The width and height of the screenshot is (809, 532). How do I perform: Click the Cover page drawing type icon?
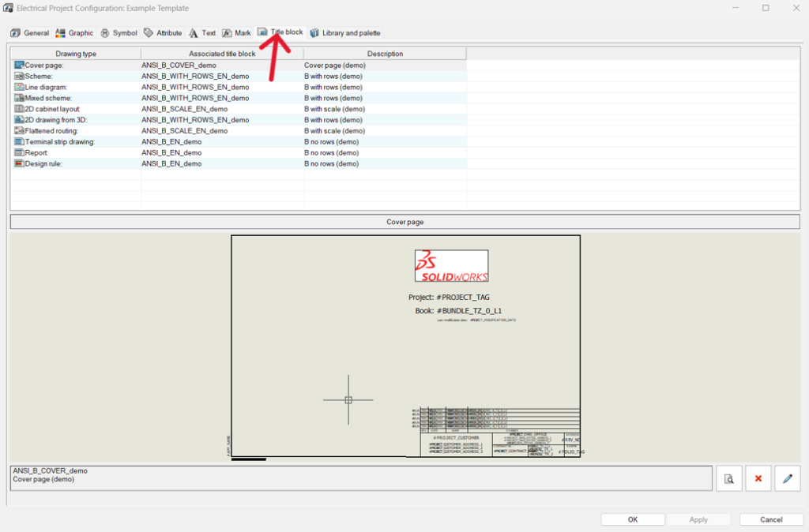(x=19, y=65)
